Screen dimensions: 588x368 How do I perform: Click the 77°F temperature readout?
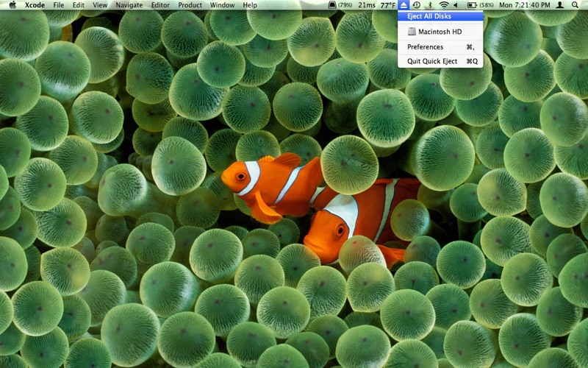coord(388,5)
